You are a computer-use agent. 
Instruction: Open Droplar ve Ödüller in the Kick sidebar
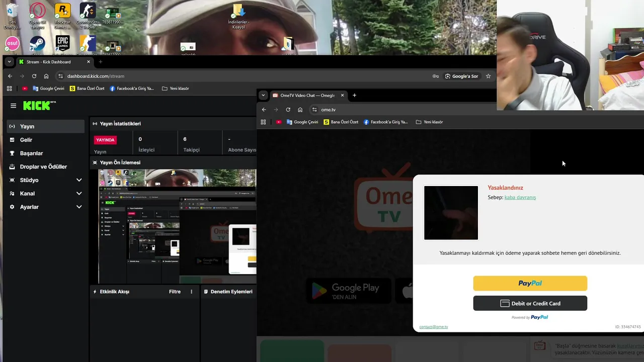45,166
